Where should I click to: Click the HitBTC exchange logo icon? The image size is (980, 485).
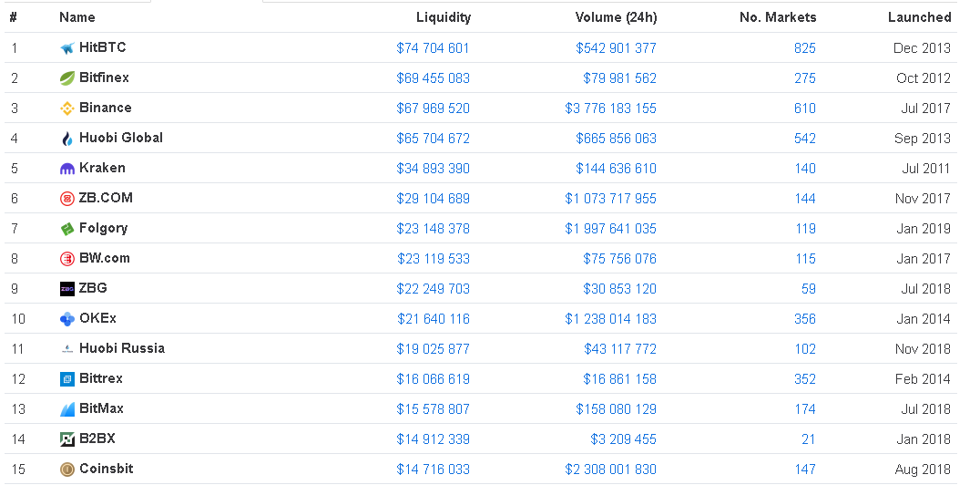tap(66, 48)
